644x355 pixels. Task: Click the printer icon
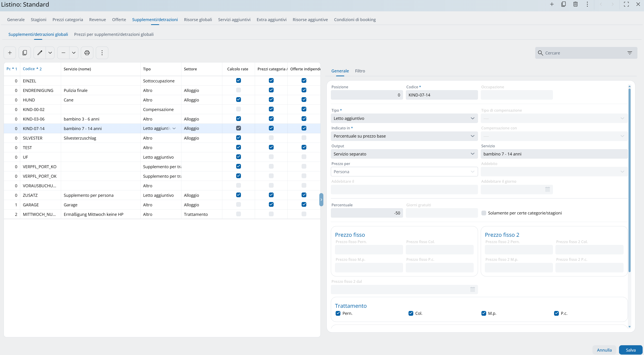click(87, 53)
